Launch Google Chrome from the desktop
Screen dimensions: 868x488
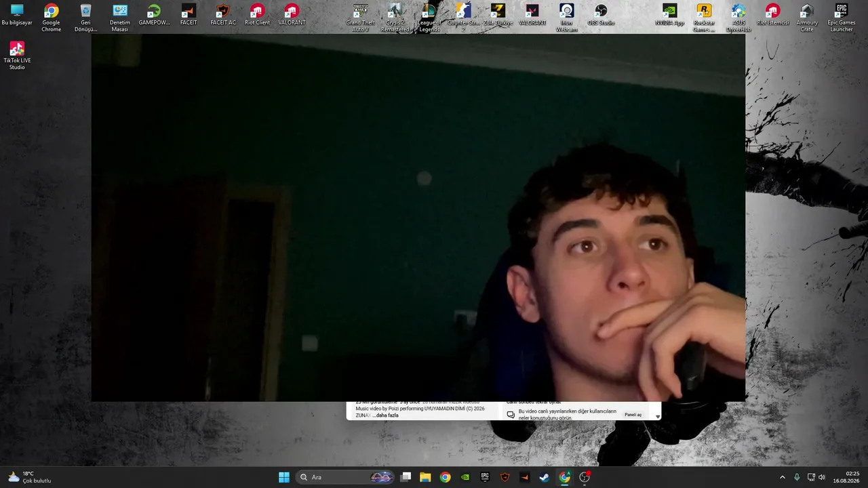tap(52, 18)
